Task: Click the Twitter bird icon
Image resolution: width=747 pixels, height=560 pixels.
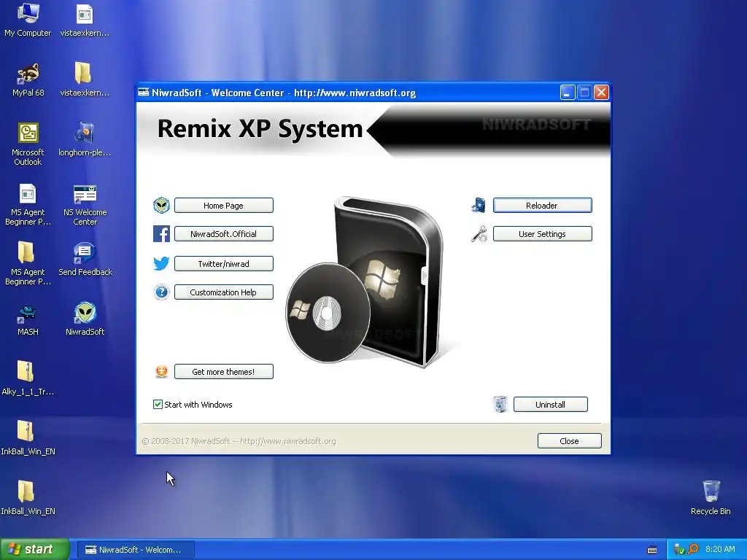Action: 161,263
